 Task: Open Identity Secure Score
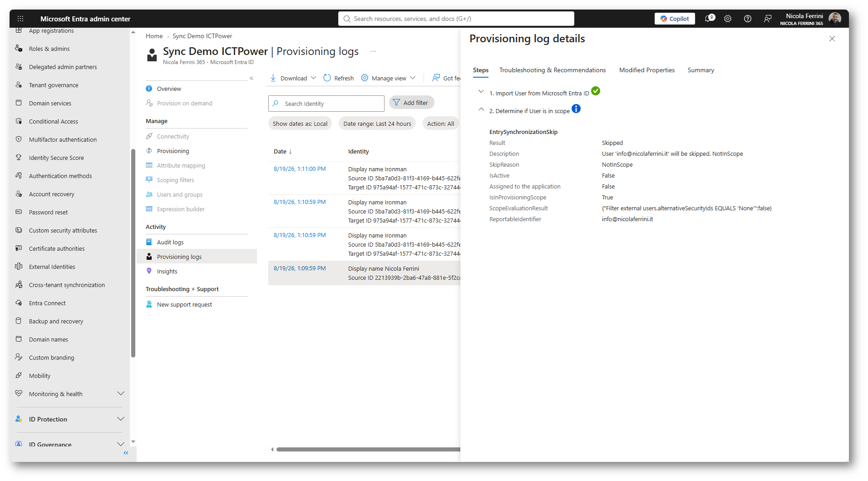pyautogui.click(x=56, y=158)
